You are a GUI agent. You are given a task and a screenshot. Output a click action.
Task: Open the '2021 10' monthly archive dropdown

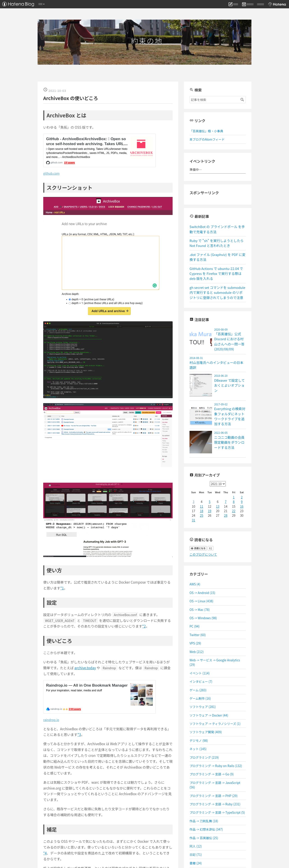(x=217, y=484)
